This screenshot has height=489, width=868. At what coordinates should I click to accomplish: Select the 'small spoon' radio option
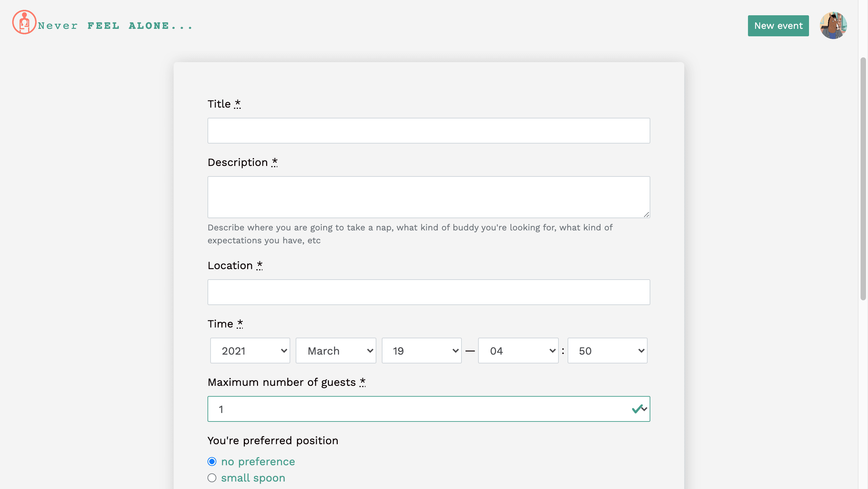pyautogui.click(x=212, y=478)
